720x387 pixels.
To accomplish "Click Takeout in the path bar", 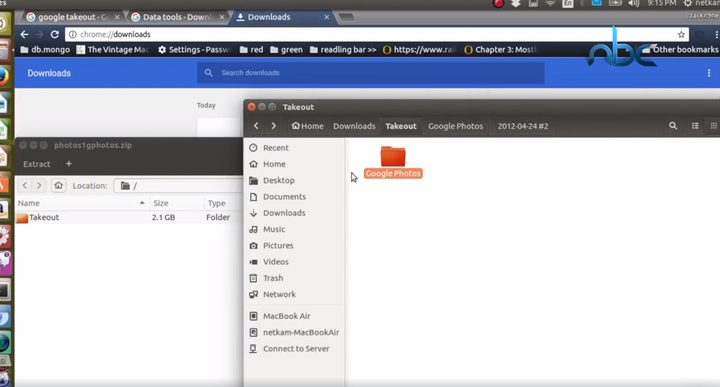I will 401,126.
